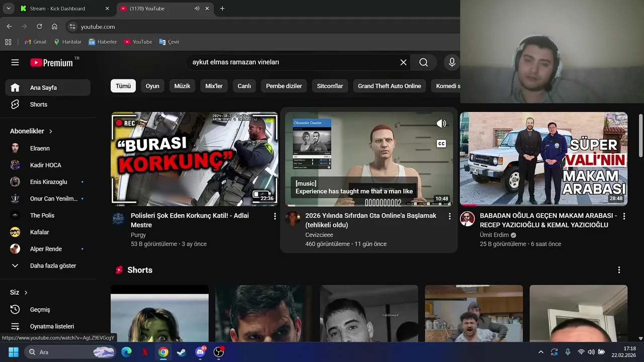Expand the Abonelikler section arrow
Image resolution: width=644 pixels, height=362 pixels.
point(51,131)
